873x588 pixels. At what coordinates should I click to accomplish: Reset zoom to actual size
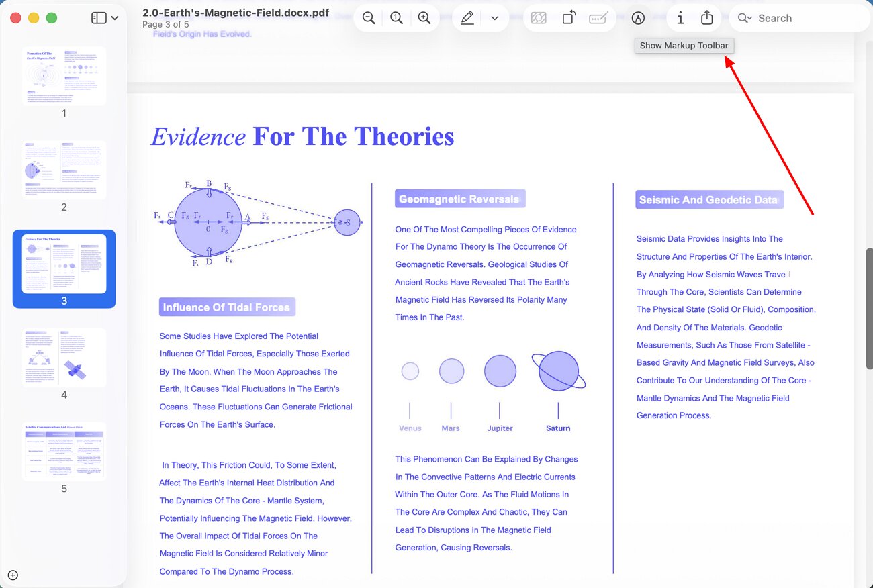coord(397,18)
